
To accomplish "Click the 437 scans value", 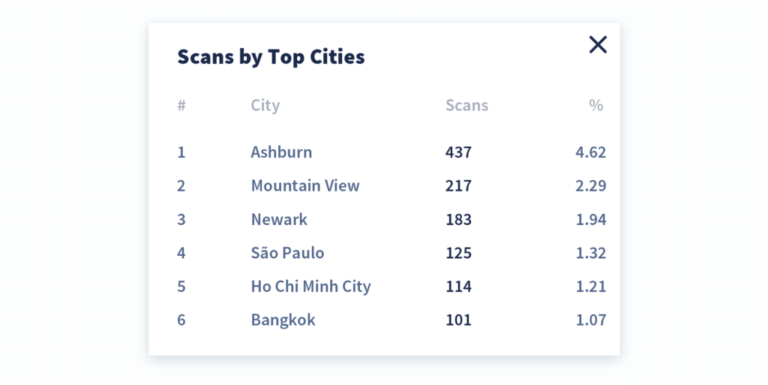I will [458, 152].
